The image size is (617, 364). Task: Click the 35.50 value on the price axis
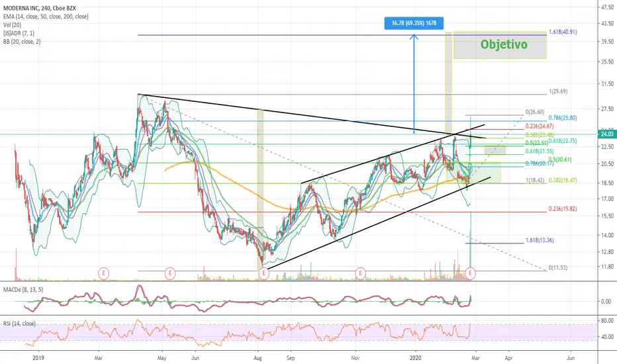[x=607, y=62]
